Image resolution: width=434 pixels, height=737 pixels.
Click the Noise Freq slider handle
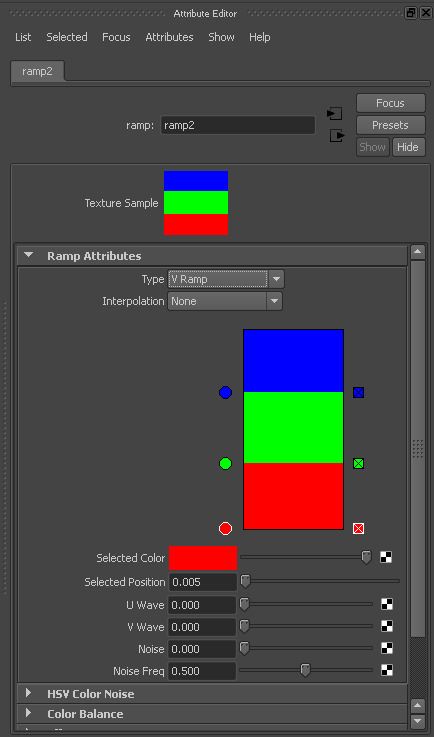(306, 670)
